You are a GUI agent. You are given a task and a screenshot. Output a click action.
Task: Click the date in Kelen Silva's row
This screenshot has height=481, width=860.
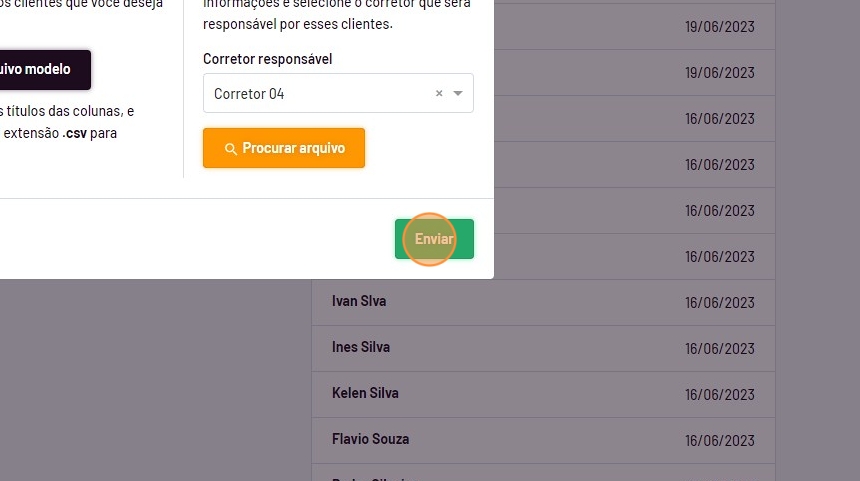[x=719, y=395]
